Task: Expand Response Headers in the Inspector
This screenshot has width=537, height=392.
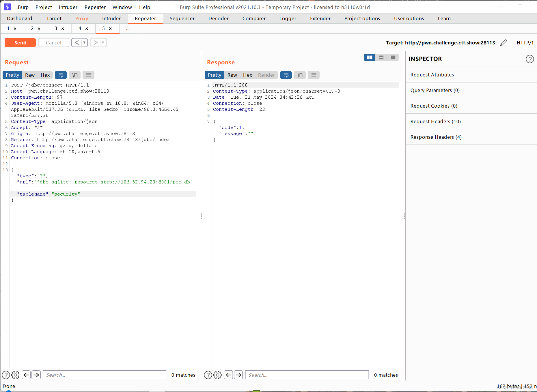Action: point(436,137)
